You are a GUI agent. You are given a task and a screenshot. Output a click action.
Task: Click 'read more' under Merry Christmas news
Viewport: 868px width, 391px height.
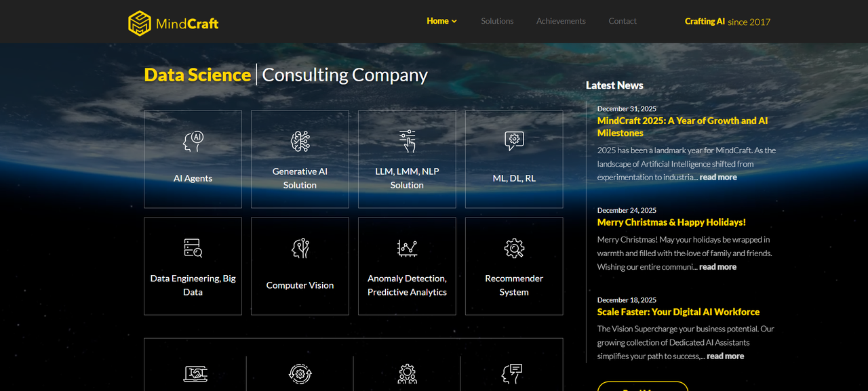717,267
